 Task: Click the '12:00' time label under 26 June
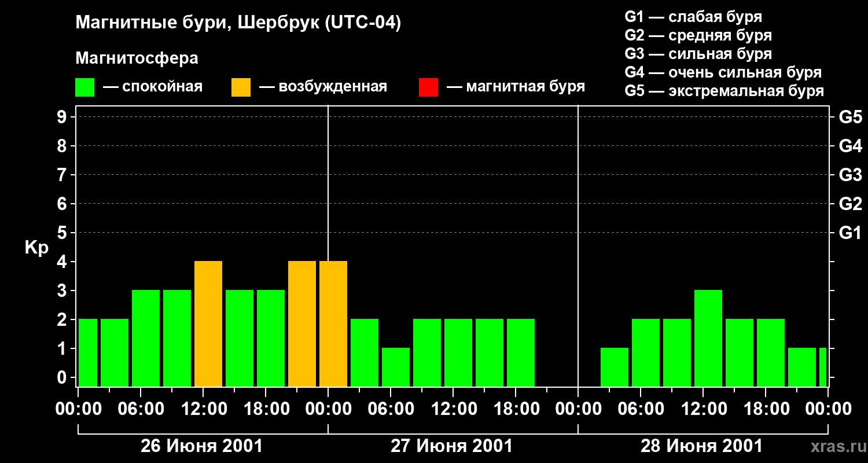203,409
